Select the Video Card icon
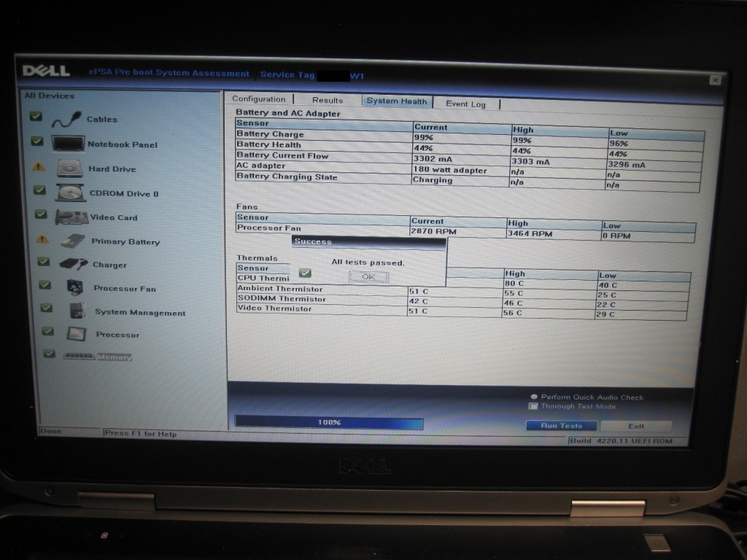 coord(72,217)
